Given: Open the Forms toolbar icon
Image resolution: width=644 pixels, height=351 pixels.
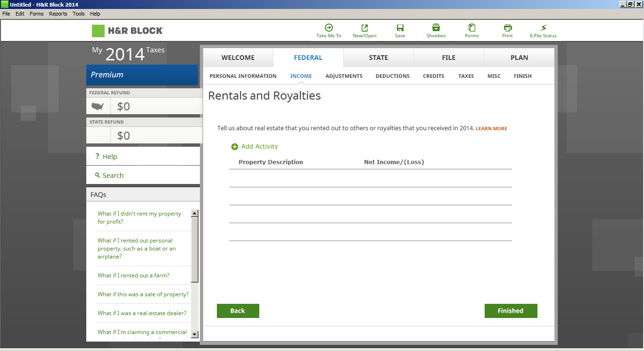Looking at the screenshot, I should point(471,28).
